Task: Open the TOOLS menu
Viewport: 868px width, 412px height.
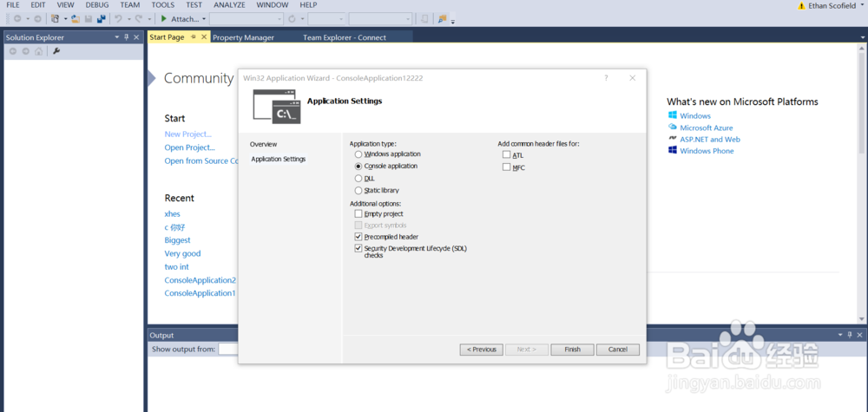Action: pos(163,5)
